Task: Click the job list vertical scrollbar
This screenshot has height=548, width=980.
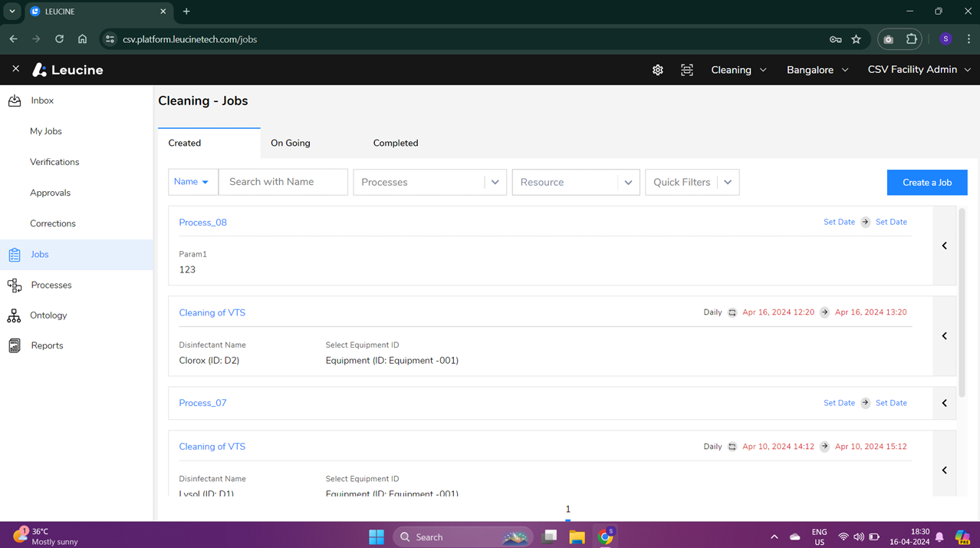Action: (x=962, y=302)
